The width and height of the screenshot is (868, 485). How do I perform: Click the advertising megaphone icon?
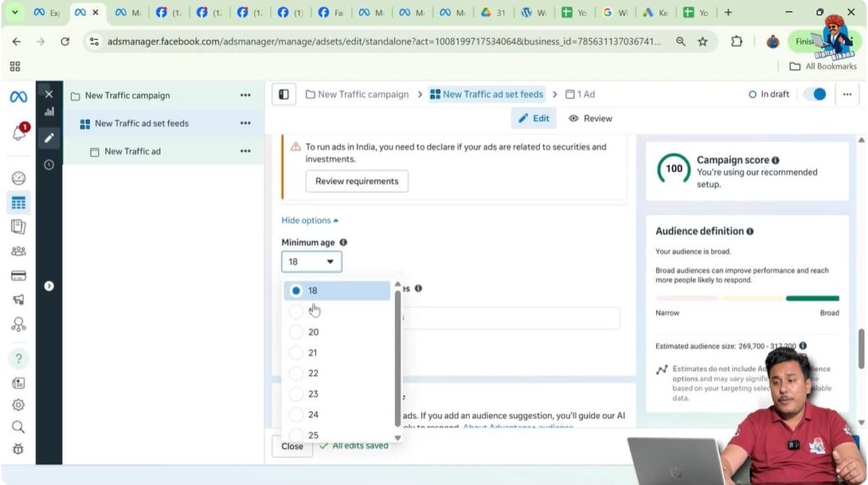(18, 299)
